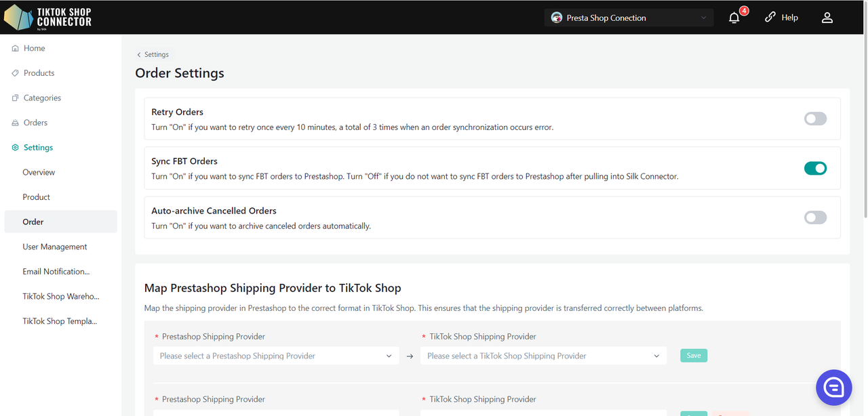Click the Order Settings page heading
Screen dimensions: 868x416
click(x=180, y=73)
